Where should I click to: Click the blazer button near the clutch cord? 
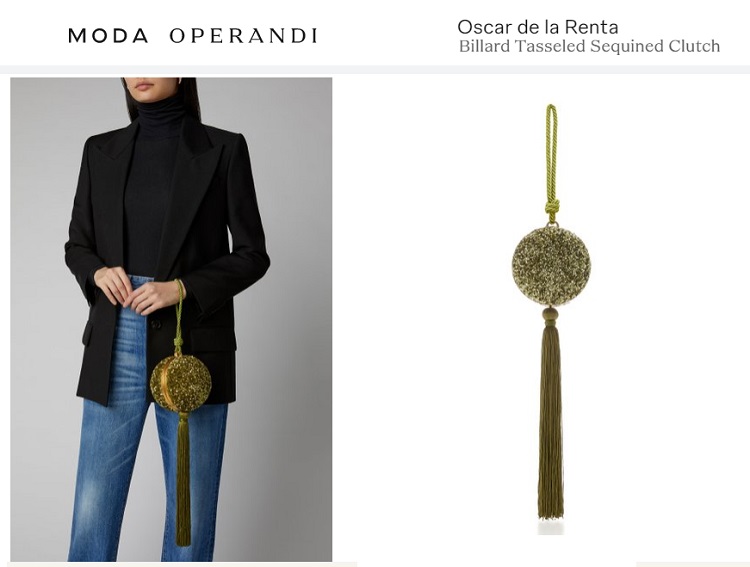tap(156, 324)
